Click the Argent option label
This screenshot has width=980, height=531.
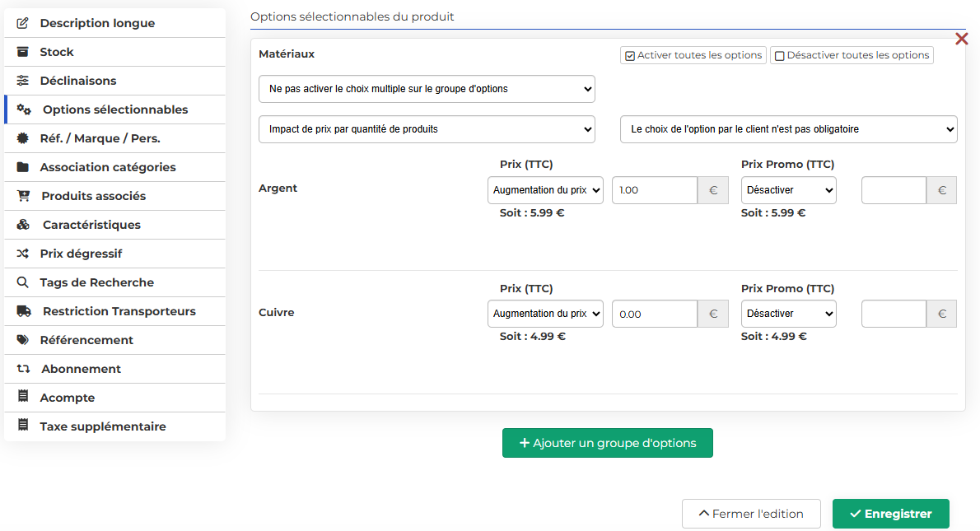[278, 188]
